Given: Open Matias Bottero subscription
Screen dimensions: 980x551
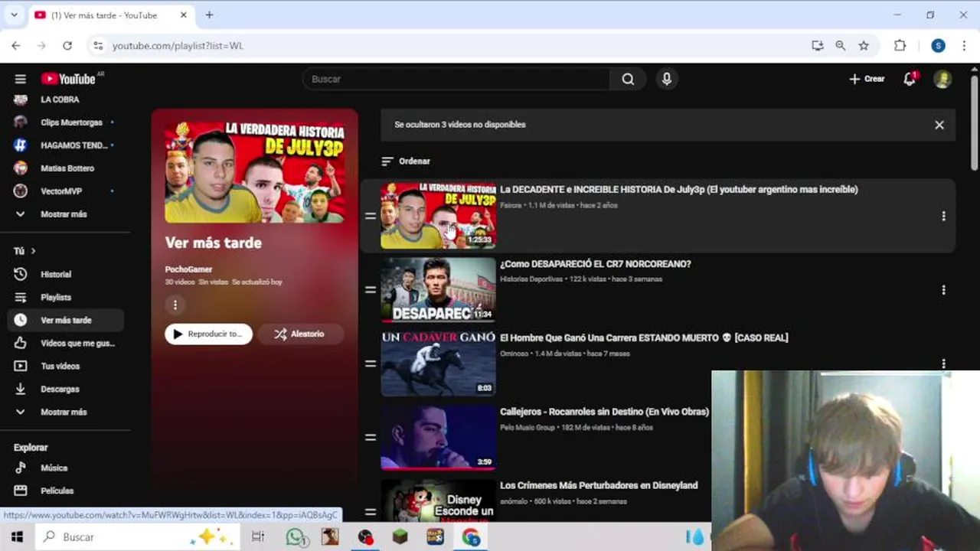Looking at the screenshot, I should coord(66,168).
